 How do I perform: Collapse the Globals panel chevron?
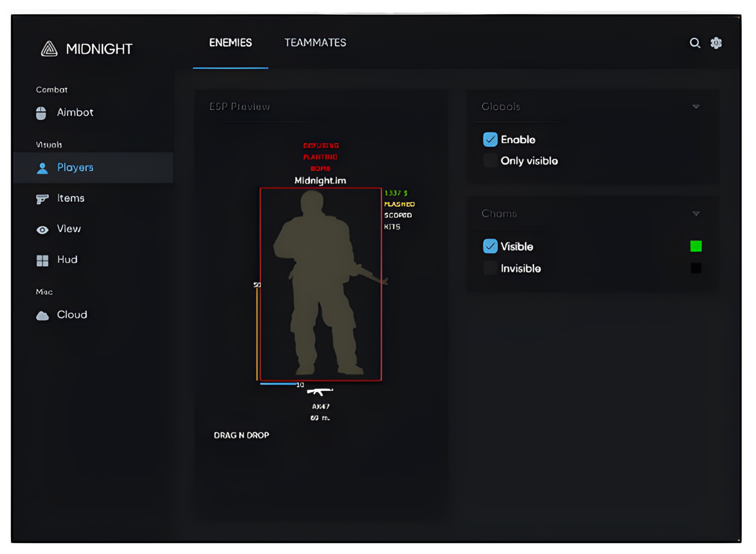coord(695,106)
